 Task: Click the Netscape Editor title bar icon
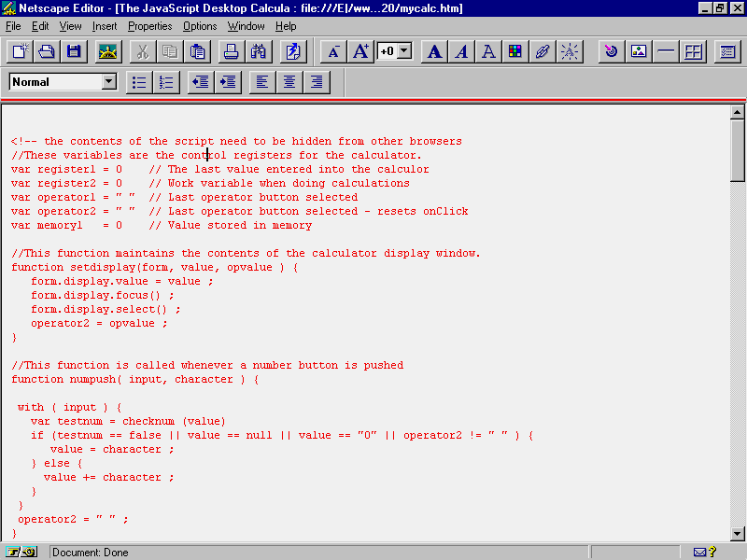9,8
